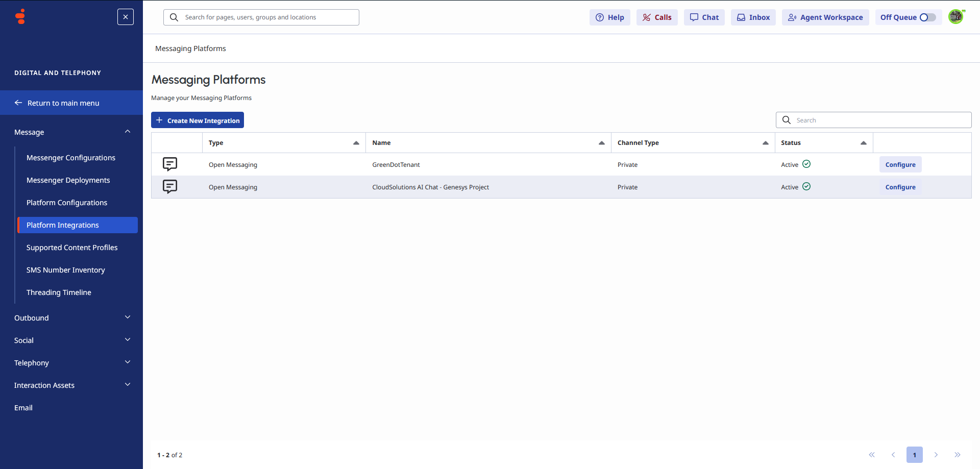
Task: Open the Agent Workspace
Action: (825, 17)
